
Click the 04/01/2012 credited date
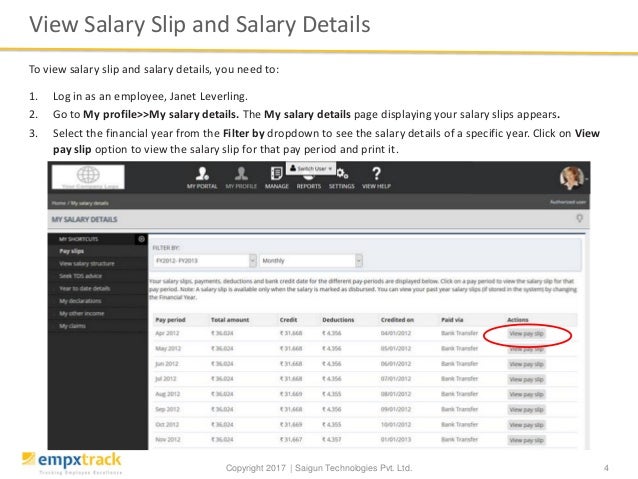(396, 333)
